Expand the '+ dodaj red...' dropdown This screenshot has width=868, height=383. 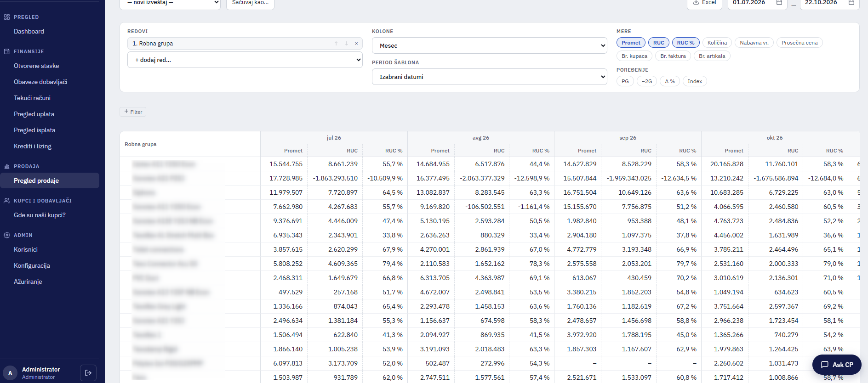[245, 60]
